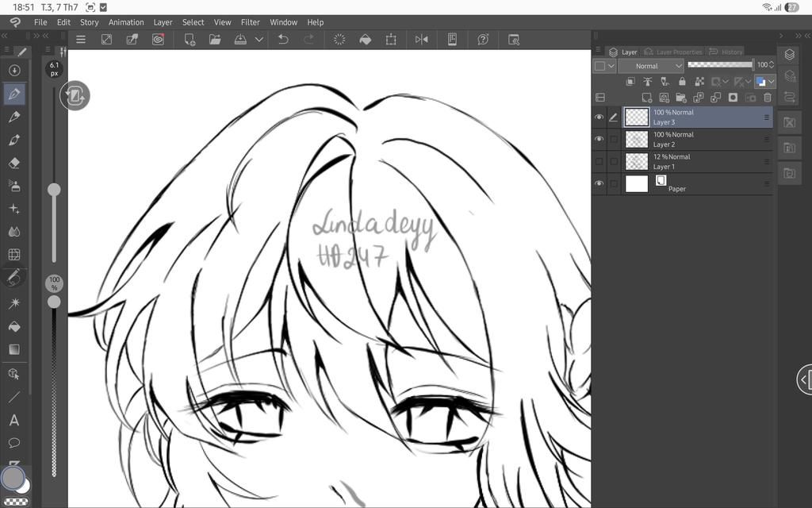Click the main drawing color swatch
The height and width of the screenshot is (508, 812).
click(13, 477)
